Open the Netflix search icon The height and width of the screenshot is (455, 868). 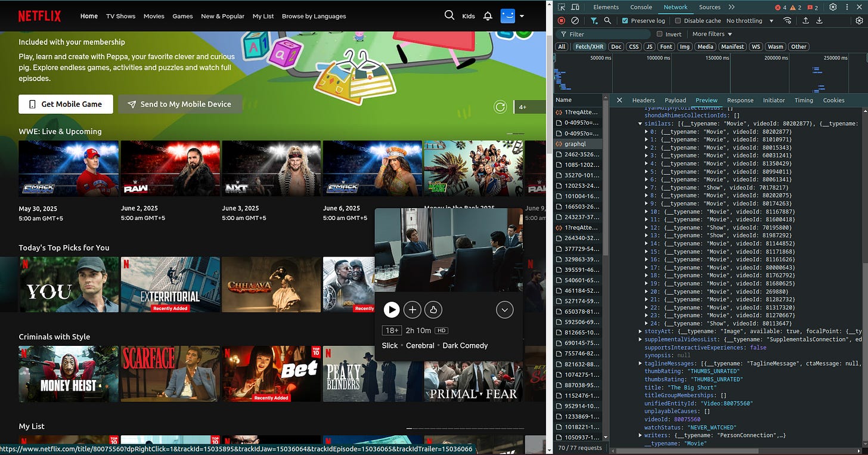[449, 16]
